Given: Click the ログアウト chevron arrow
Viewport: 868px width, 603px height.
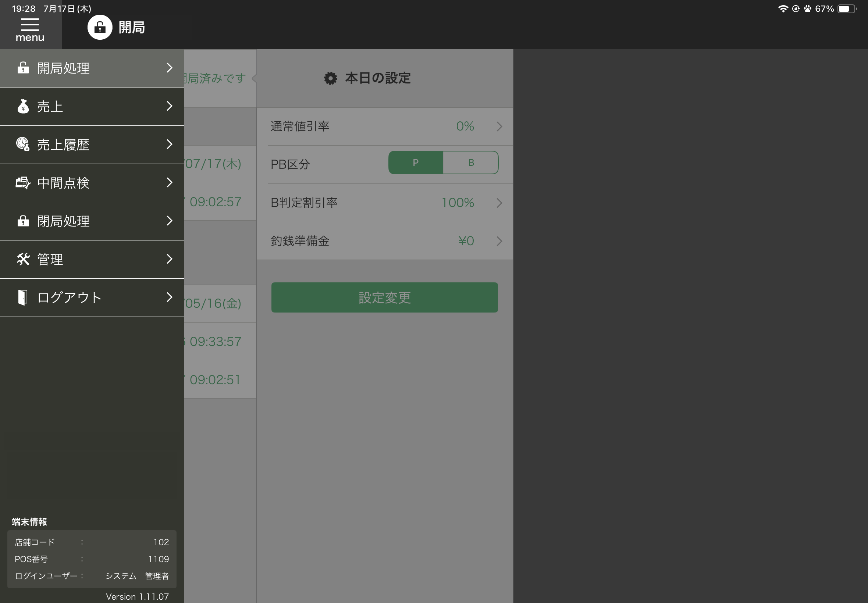Looking at the screenshot, I should coord(169,297).
